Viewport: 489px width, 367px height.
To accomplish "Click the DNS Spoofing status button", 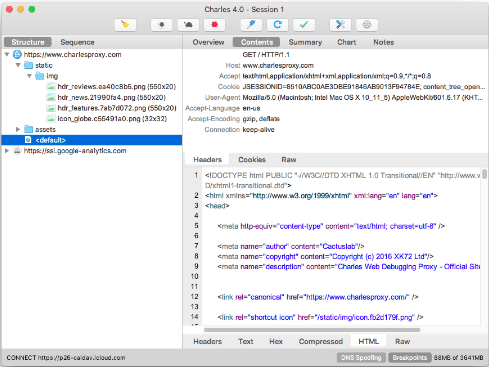I will pos(361,358).
